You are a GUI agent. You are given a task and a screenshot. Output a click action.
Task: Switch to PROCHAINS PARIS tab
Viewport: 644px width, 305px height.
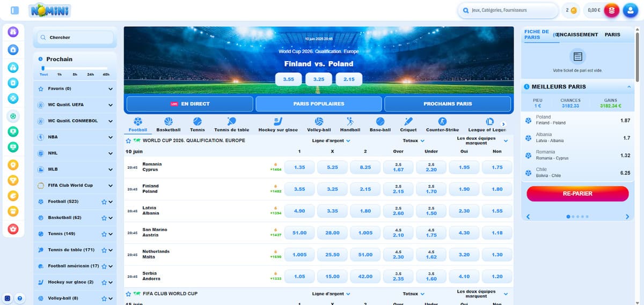coord(448,104)
